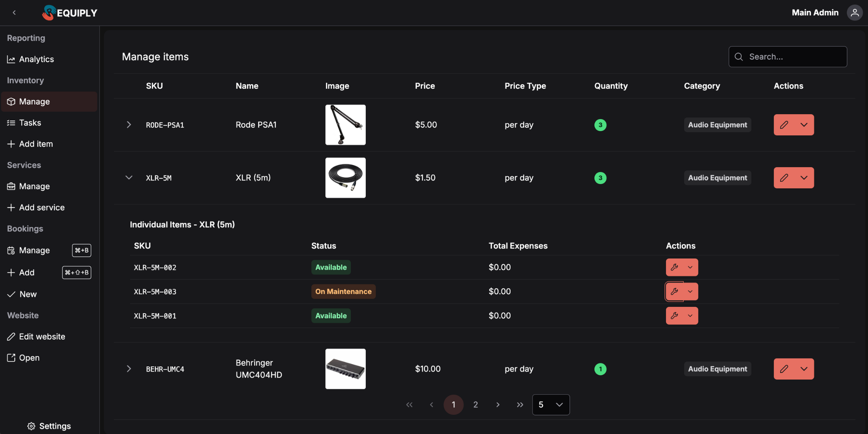Open the Add service option
The image size is (868, 434).
pos(41,207)
